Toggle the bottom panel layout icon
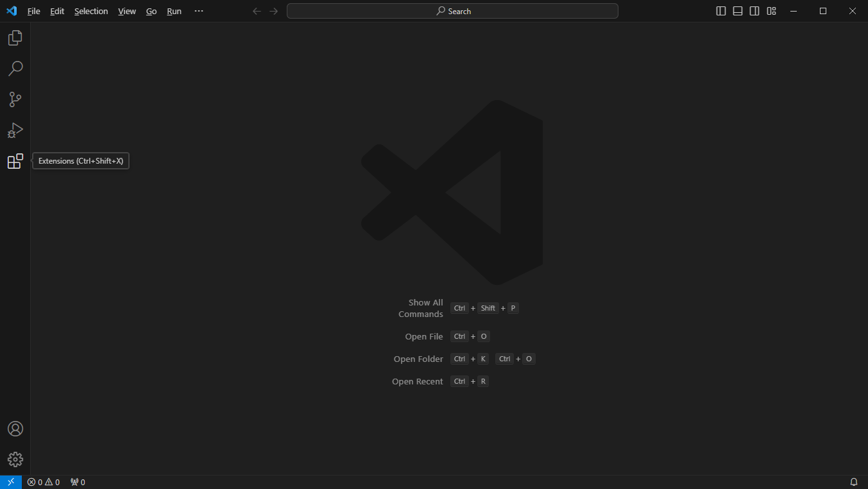Viewport: 868px width, 489px height. (738, 11)
